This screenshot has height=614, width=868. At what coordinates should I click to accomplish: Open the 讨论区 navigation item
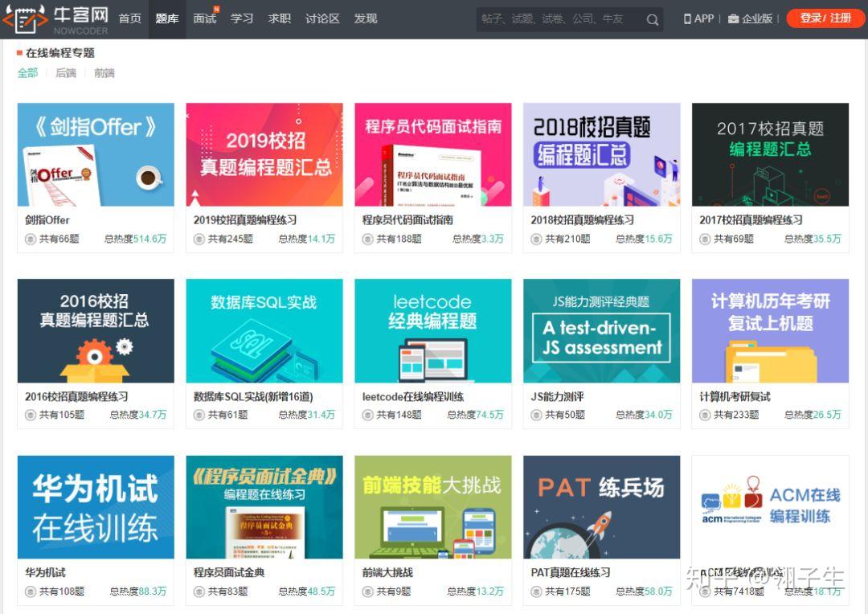[323, 18]
